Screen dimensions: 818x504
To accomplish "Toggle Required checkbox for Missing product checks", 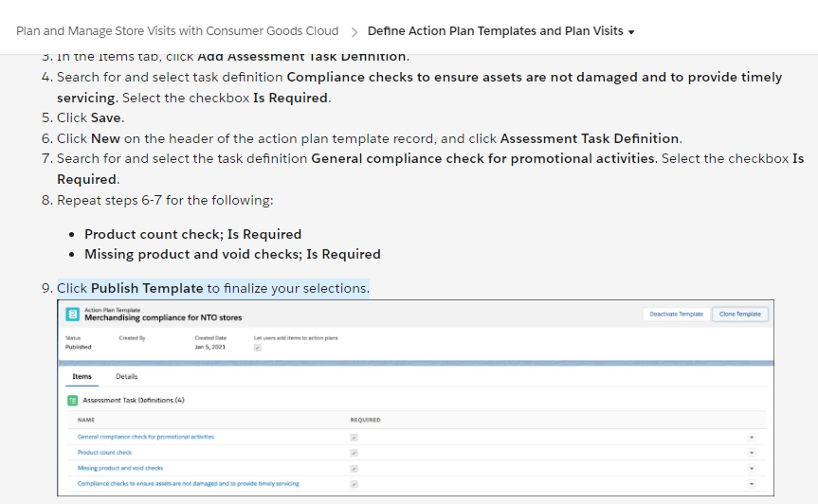I will [x=354, y=469].
